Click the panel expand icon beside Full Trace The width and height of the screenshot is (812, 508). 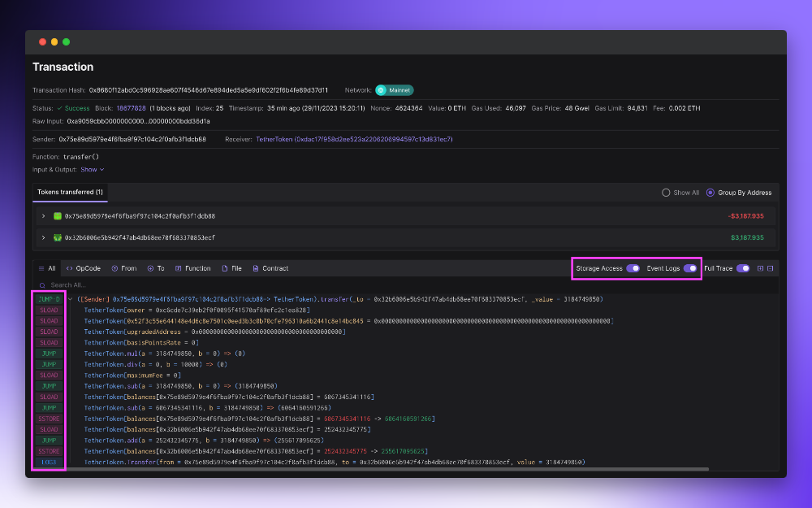click(760, 267)
